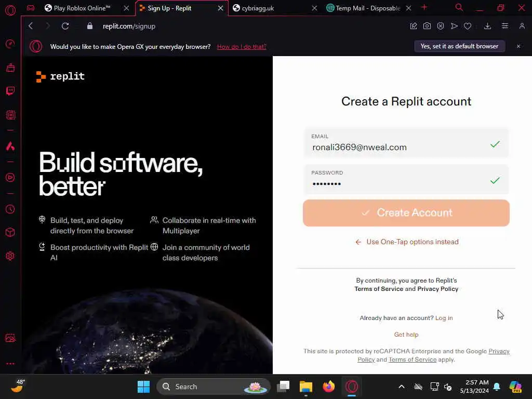
Task: Take a snapshot with the camera icon
Action: [427, 26]
